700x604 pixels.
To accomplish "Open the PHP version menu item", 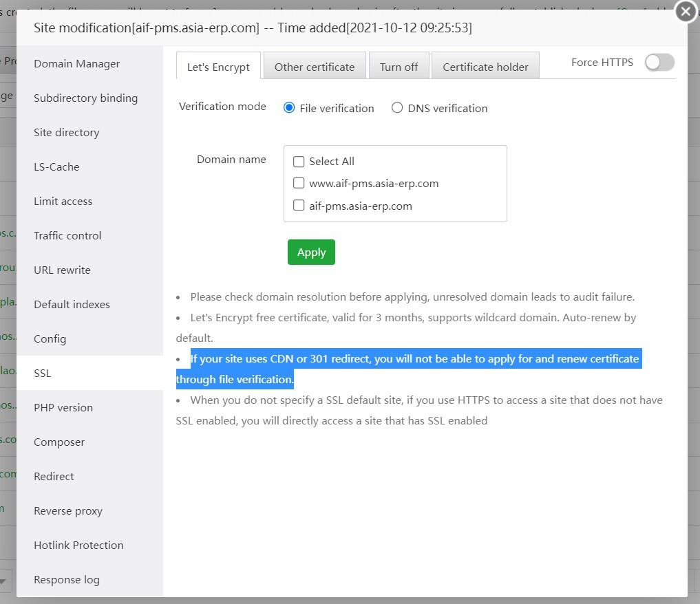I will coord(63,408).
